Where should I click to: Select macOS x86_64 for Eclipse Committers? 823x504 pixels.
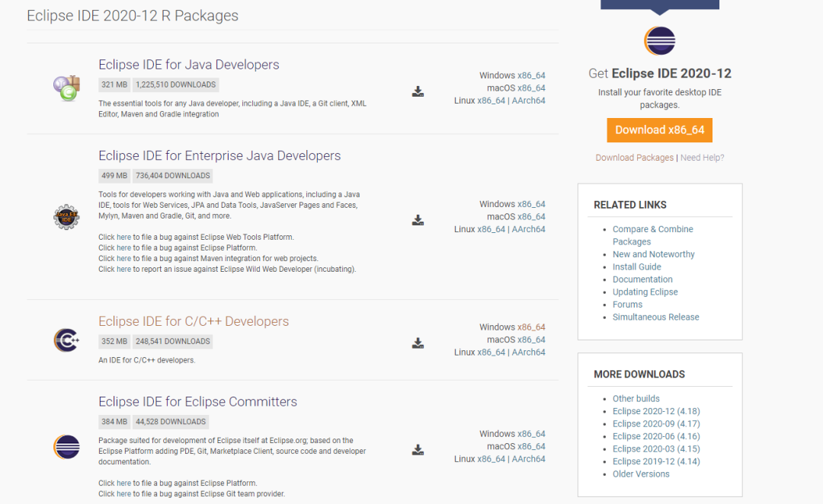click(531, 446)
